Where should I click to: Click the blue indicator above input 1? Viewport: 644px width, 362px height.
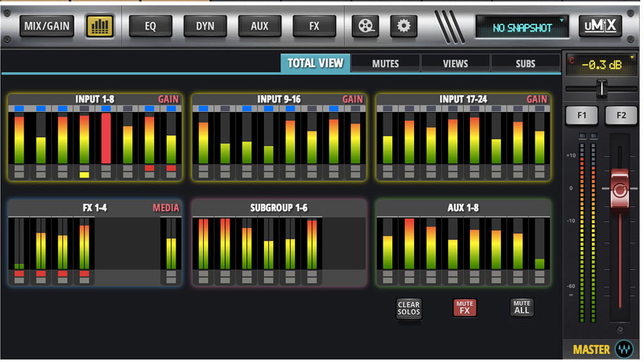19,109
